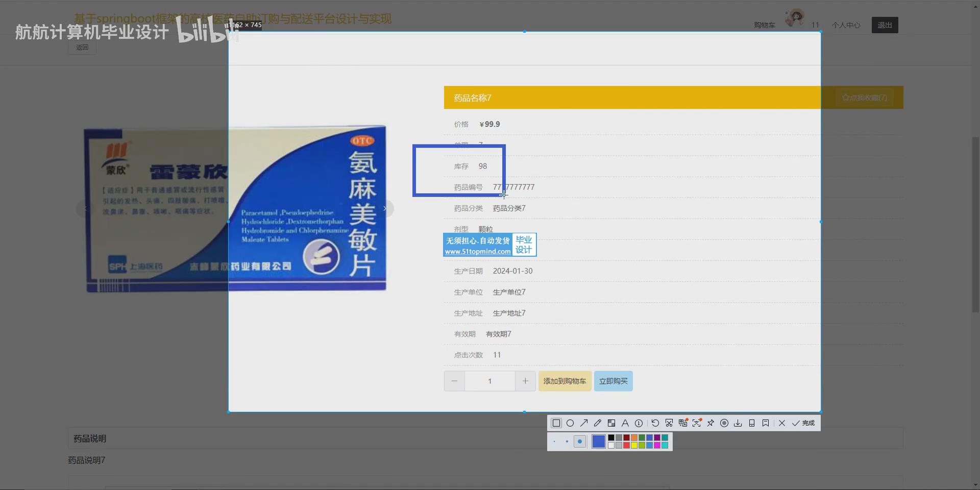Pick the dark green color swatch
The image size is (980, 490).
(642, 437)
